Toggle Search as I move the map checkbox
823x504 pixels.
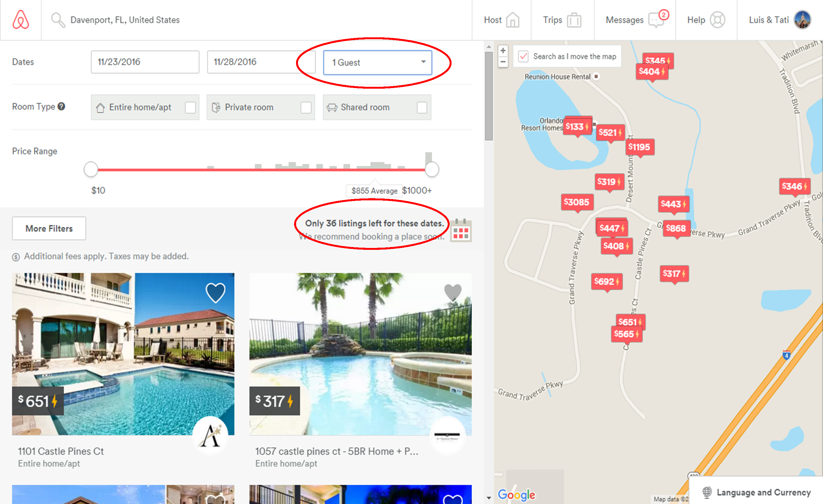(523, 56)
